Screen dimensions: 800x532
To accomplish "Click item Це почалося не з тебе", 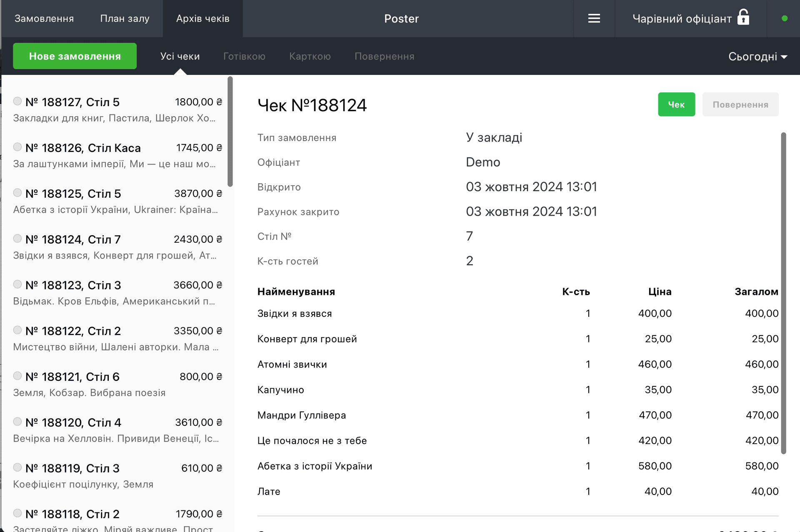I will pos(312,440).
